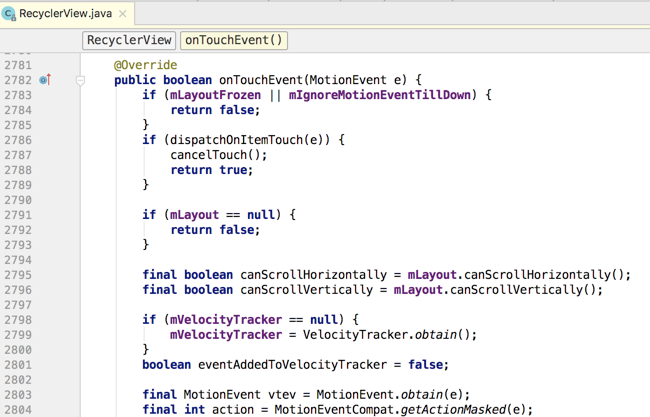Screen dimensions: 650x417
Task: Click the @Override annotation
Action: point(146,65)
